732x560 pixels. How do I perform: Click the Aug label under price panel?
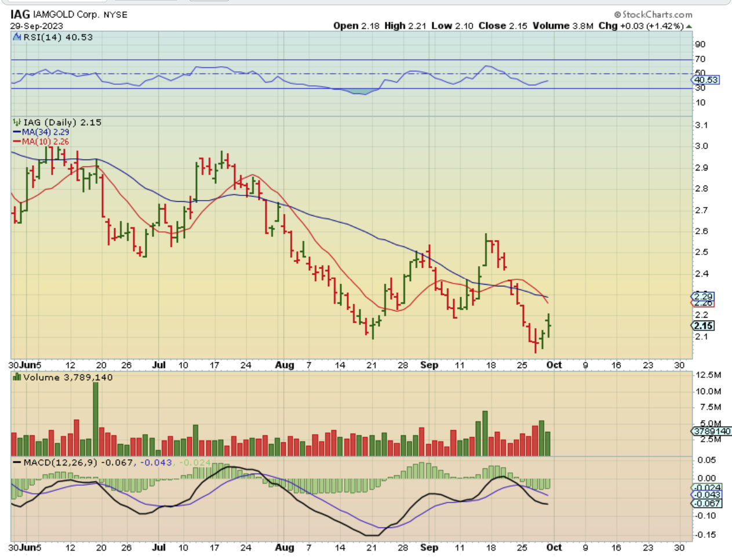(x=285, y=365)
